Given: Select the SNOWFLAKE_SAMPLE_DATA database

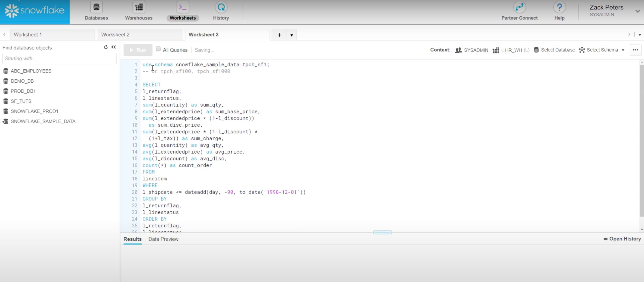Looking at the screenshot, I should 43,121.
